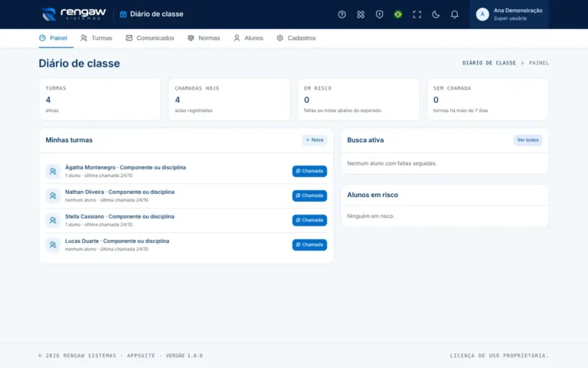Click the Rengaw Sistemas logo

tap(73, 15)
